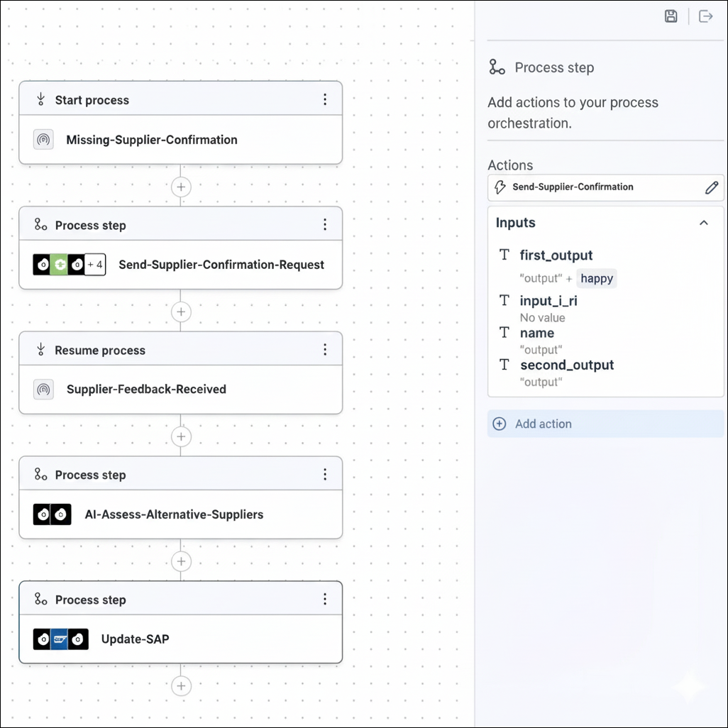Image resolution: width=728 pixels, height=728 pixels.
Task: Click the SAP icon on the Update-SAP step
Action: (60, 639)
